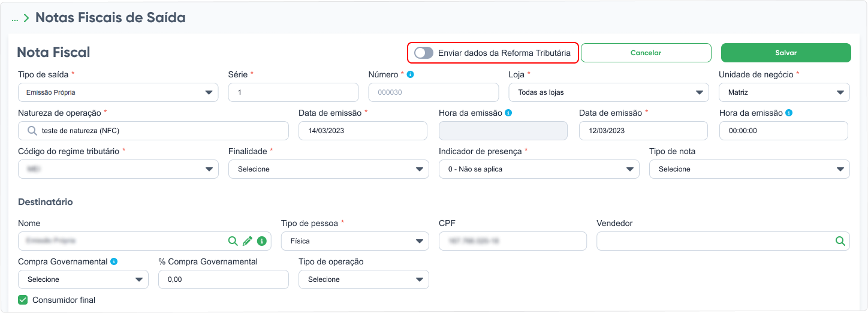
Task: Click the date field showing 14/03/2023
Action: pos(363,131)
